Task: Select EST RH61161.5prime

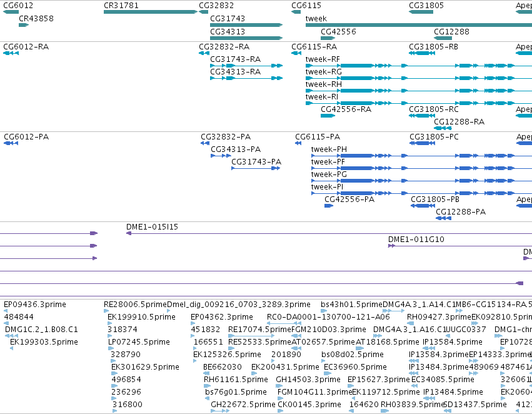Action: pyautogui.click(x=236, y=380)
